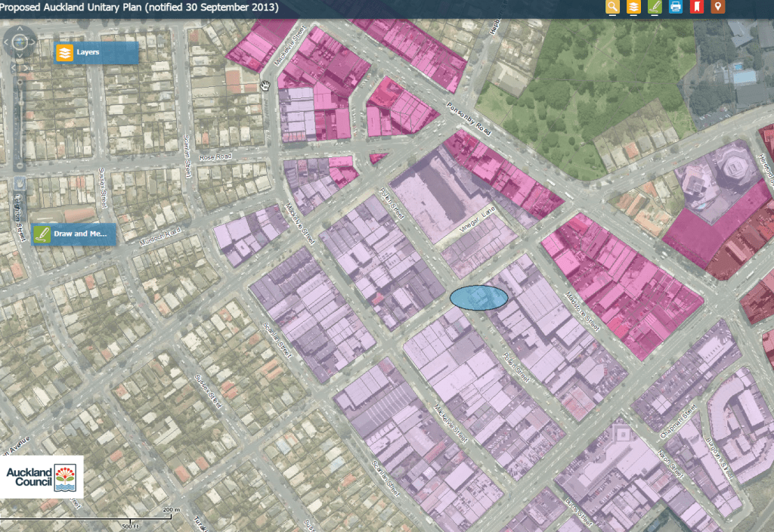Click the Auckland Council logo
This screenshot has height=532, width=774.
[42, 477]
